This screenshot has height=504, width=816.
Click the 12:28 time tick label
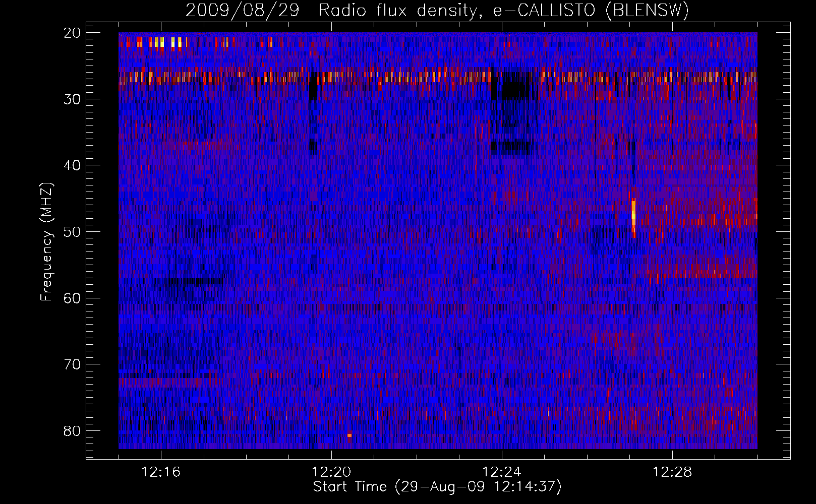pyautogui.click(x=672, y=472)
